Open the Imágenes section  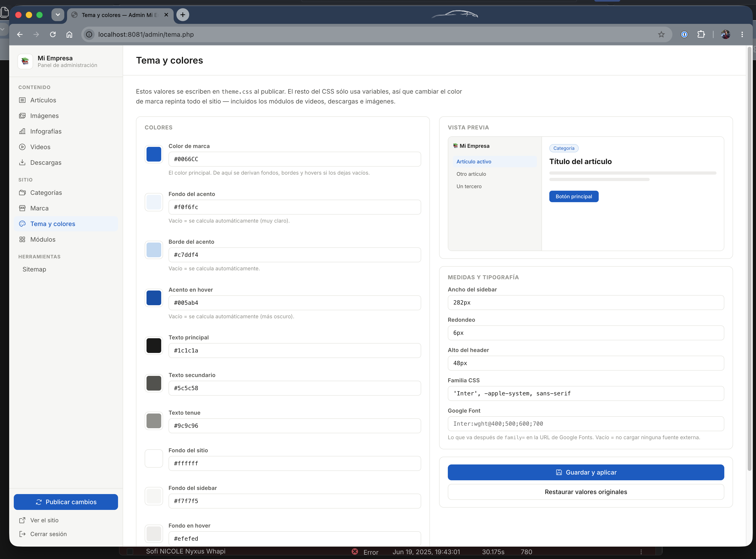(66, 116)
